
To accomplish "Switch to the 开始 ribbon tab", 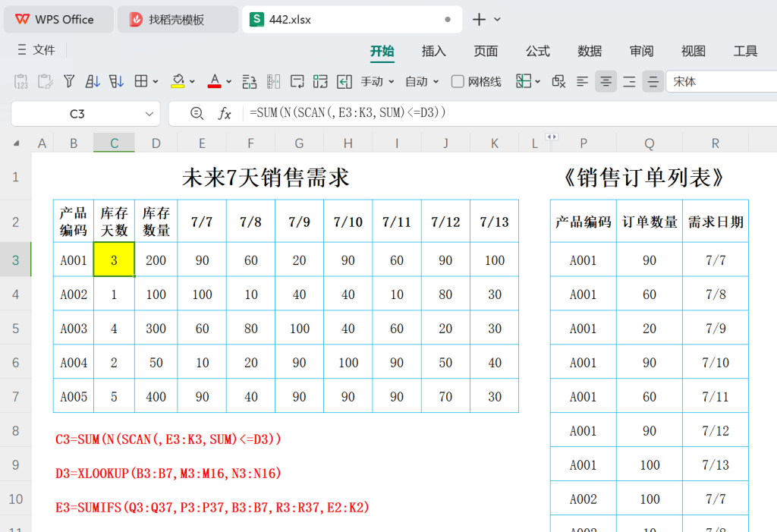I will point(382,51).
